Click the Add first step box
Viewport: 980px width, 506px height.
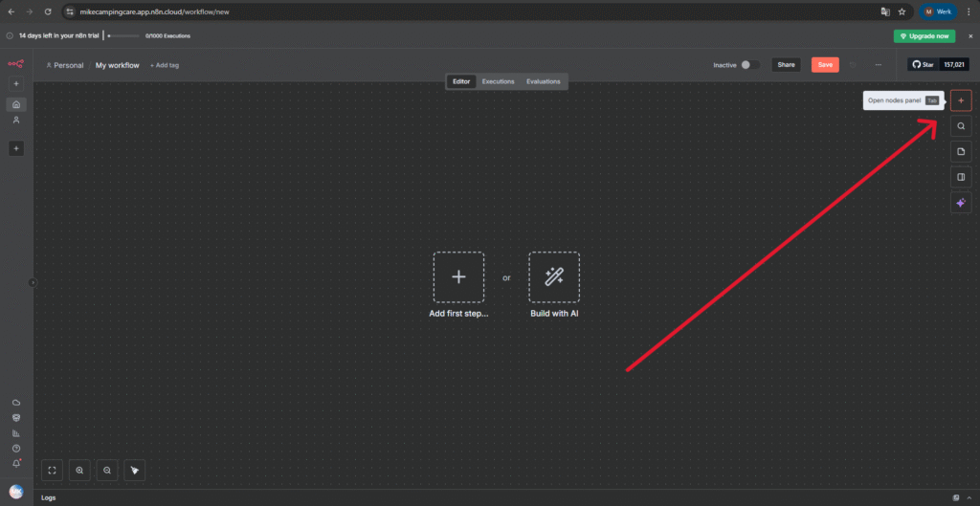pos(458,277)
